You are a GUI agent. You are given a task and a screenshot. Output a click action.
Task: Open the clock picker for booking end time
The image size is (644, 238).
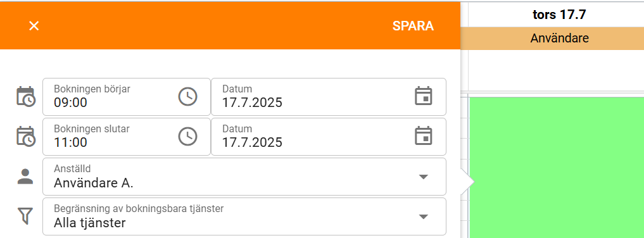(x=187, y=136)
